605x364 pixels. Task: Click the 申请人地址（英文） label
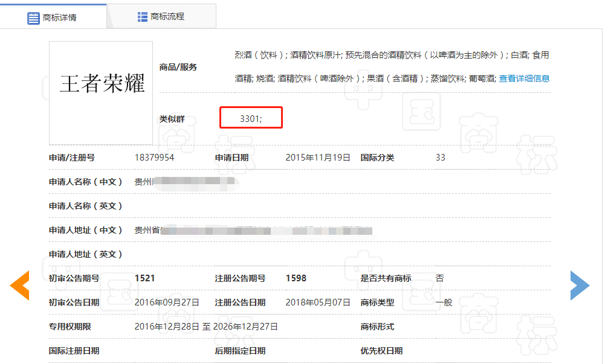(x=86, y=254)
